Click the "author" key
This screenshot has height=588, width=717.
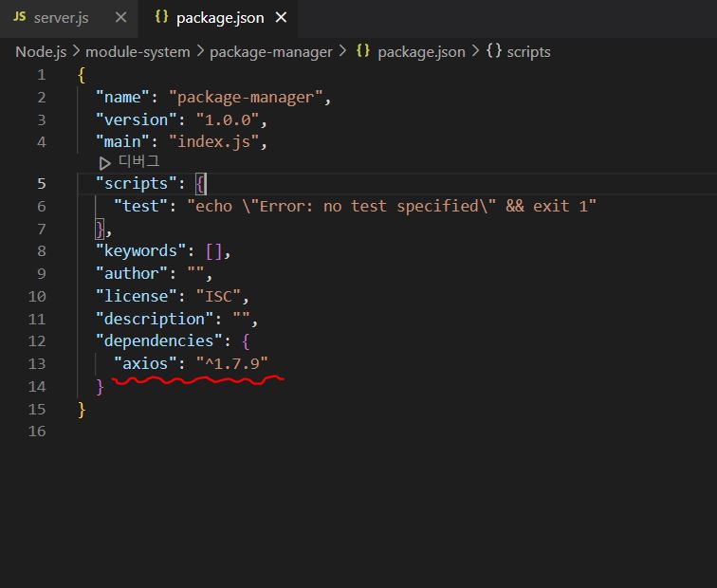point(132,273)
